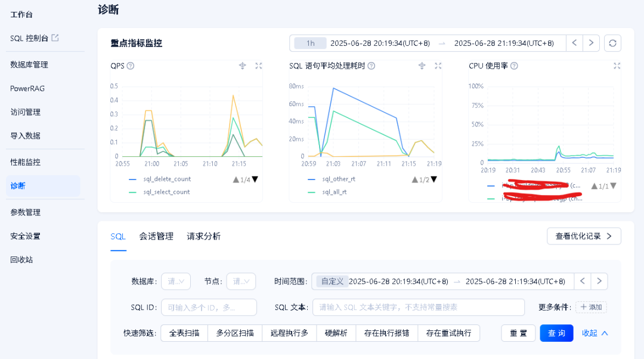Image resolution: width=644 pixels, height=359 pixels.
Task: Toggle 多分区扫描 quick filter
Action: pos(235,333)
